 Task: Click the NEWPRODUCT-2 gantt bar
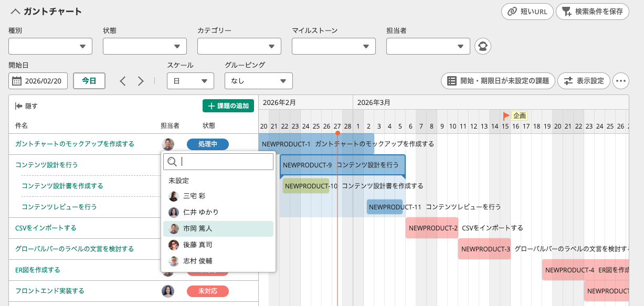click(x=432, y=228)
